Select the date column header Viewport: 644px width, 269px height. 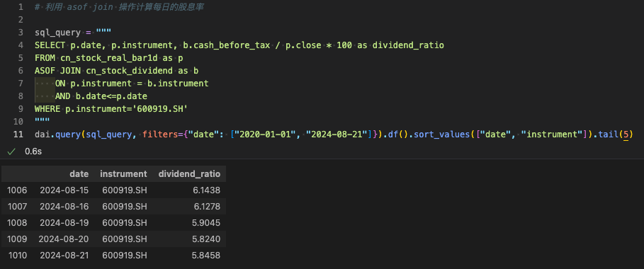(x=79, y=173)
